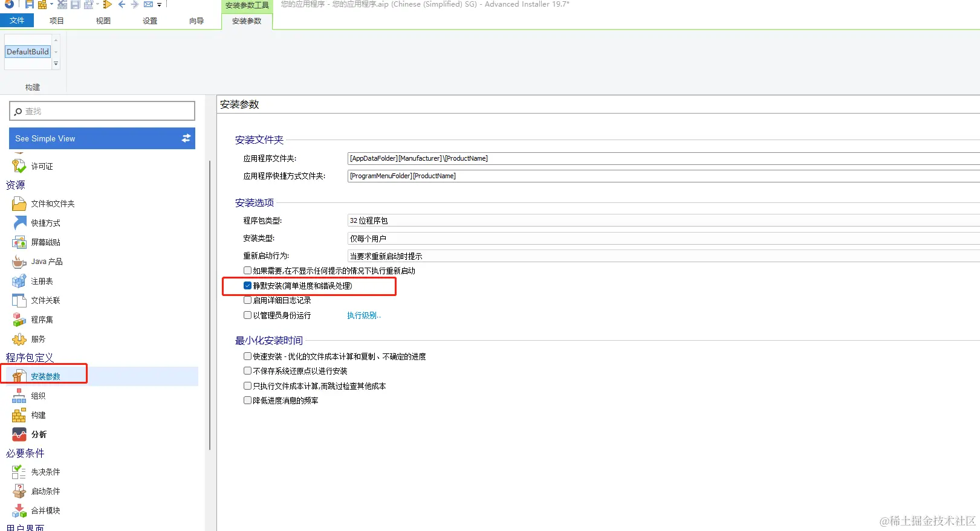The width and height of the screenshot is (980, 531).
Task: Open the 先决条件 checklist icon
Action: [19, 472]
